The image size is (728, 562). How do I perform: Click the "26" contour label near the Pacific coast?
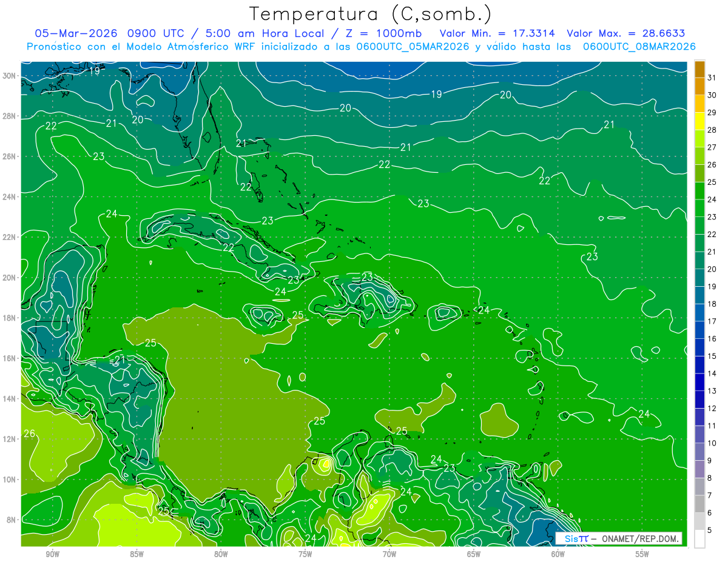29,433
